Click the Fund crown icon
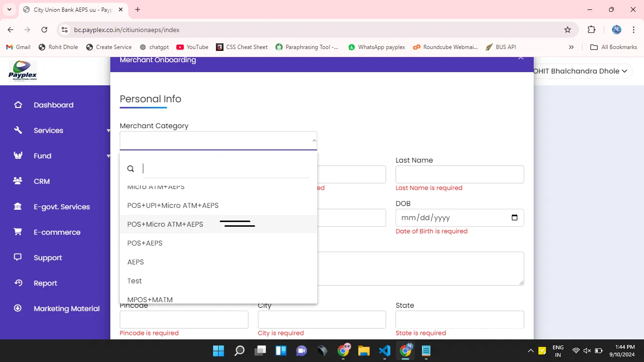 18,156
